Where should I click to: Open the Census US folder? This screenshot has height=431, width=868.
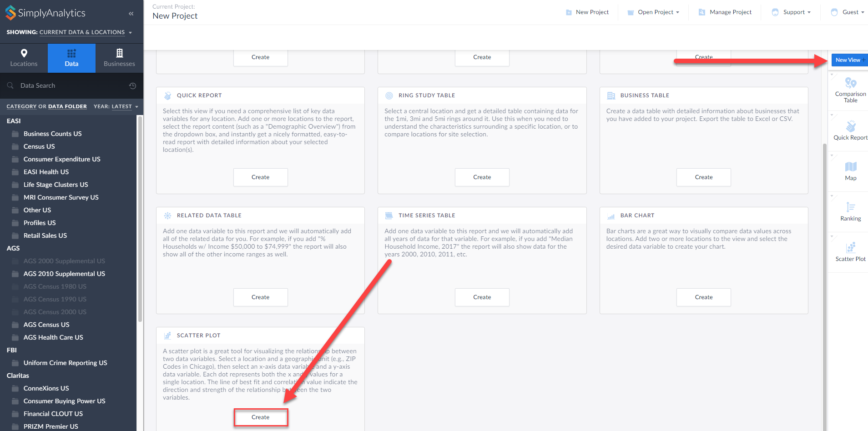pyautogui.click(x=39, y=146)
